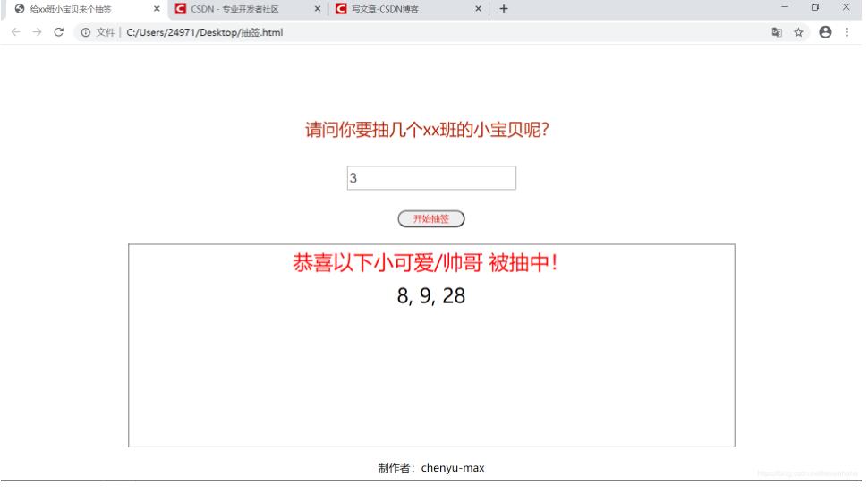Open Chrome's three-dot menu
Screen dimensions: 868x494
coord(847,32)
